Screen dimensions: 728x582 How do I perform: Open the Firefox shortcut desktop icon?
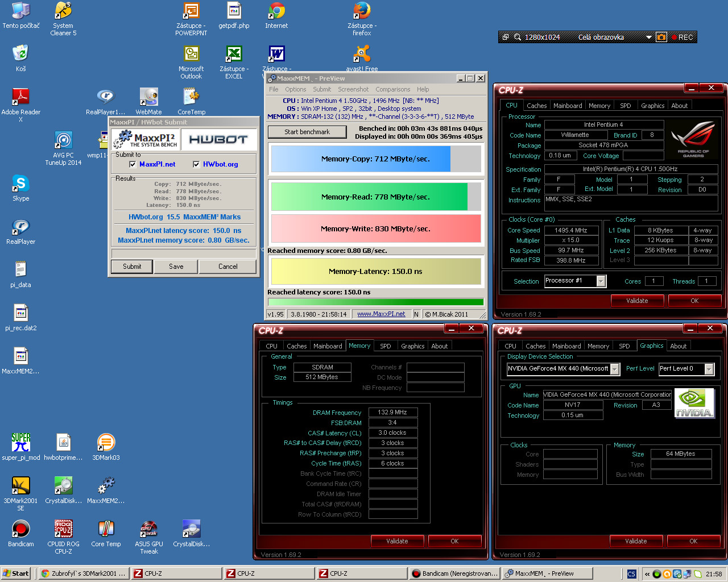pos(362,11)
